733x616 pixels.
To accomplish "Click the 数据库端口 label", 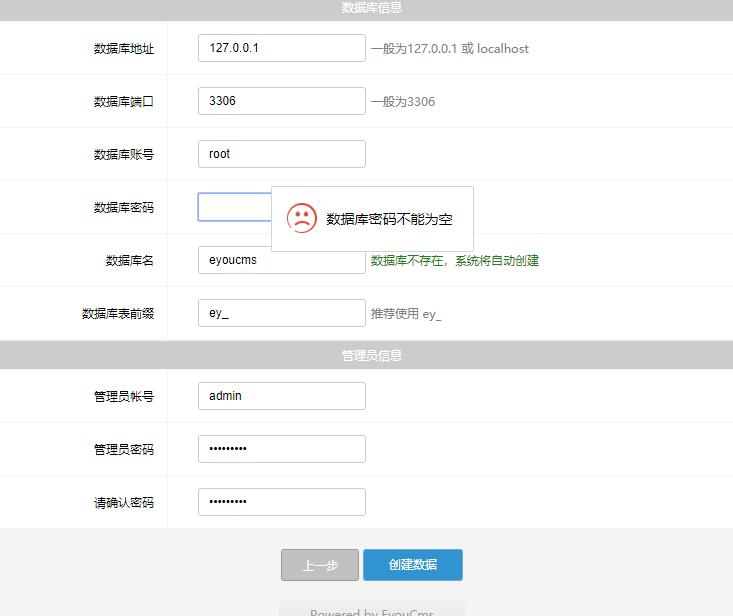I will (124, 101).
